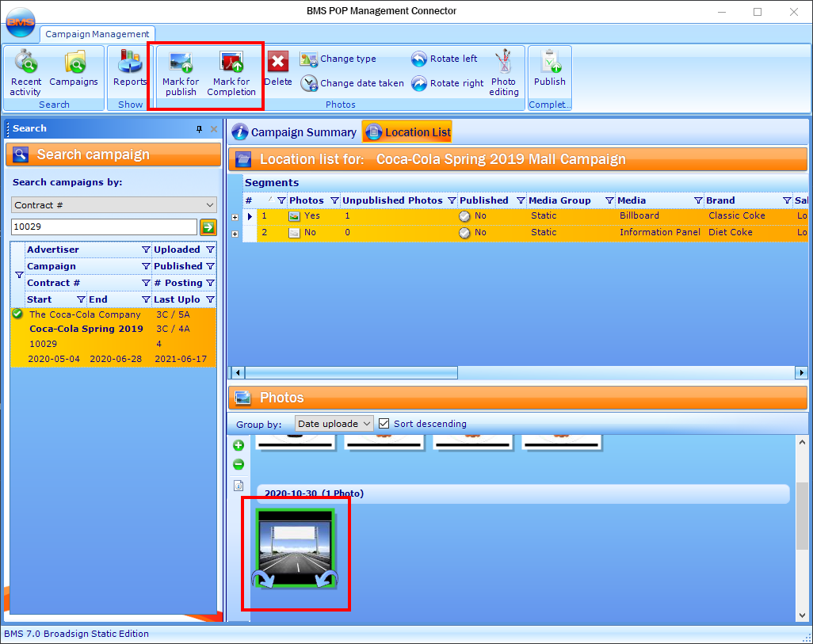The height and width of the screenshot is (644, 813).
Task: Pin the Search panel
Action: 199,129
